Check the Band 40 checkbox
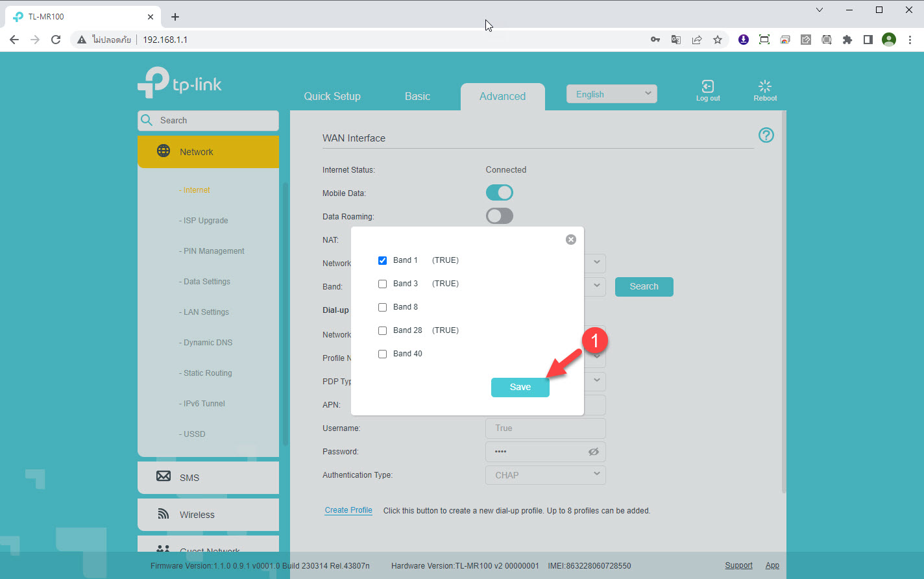The width and height of the screenshot is (924, 579). pos(383,354)
